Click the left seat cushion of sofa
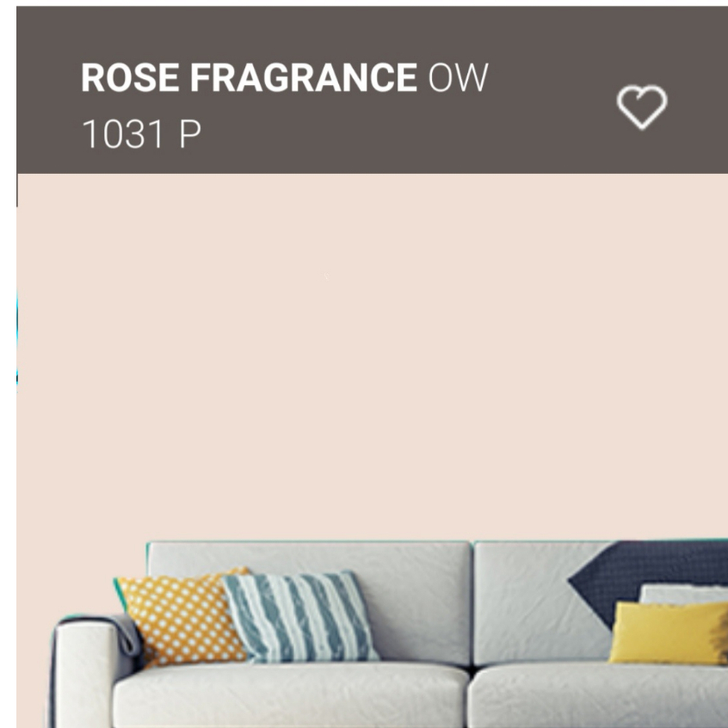 coord(290,695)
